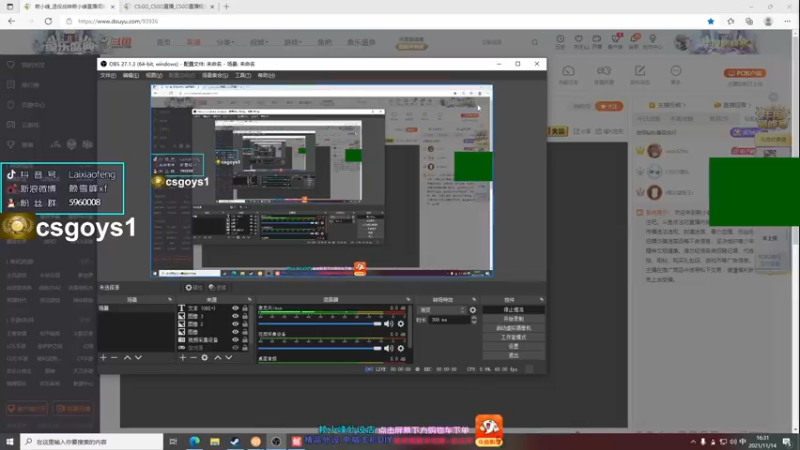
Task: Open Douyu search magnifier icon
Action: [535, 42]
